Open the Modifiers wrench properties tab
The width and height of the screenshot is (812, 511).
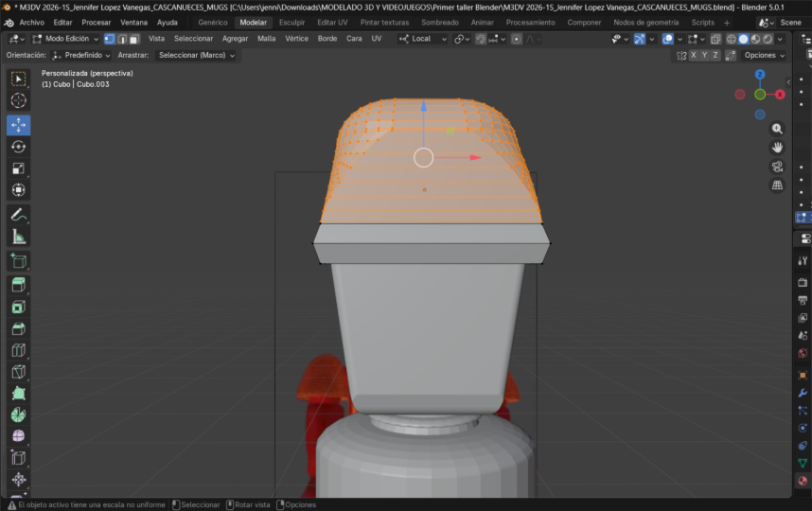pyautogui.click(x=803, y=393)
